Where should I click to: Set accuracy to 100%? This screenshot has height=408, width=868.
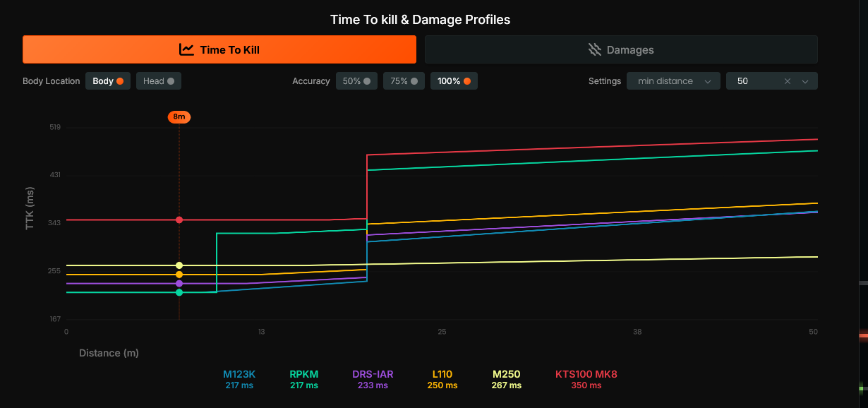[454, 81]
